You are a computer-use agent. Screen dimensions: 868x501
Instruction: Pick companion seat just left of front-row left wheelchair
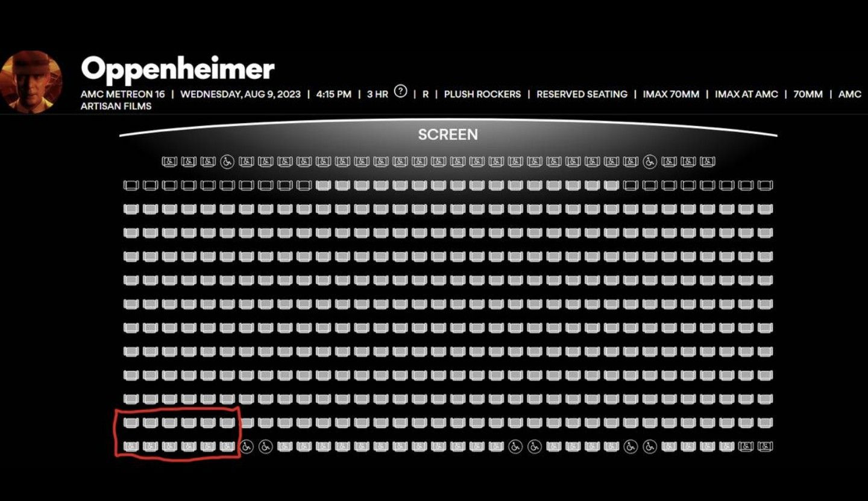[208, 162]
